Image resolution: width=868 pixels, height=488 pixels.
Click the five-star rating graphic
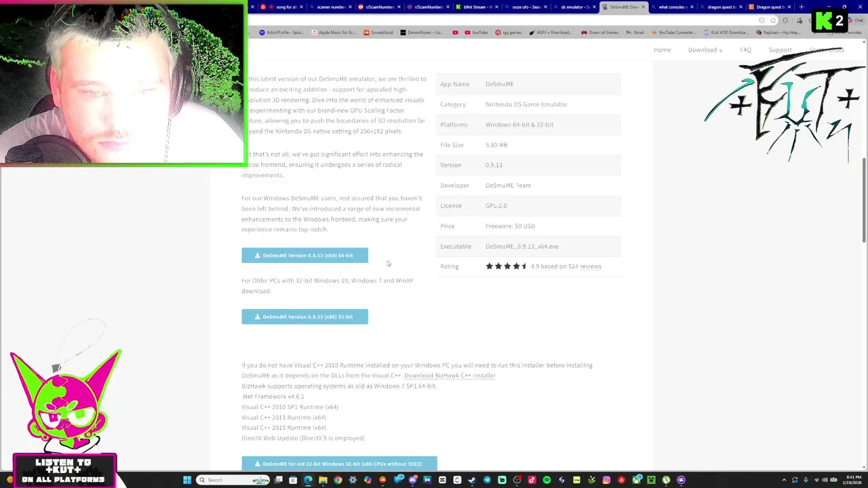[506, 266]
